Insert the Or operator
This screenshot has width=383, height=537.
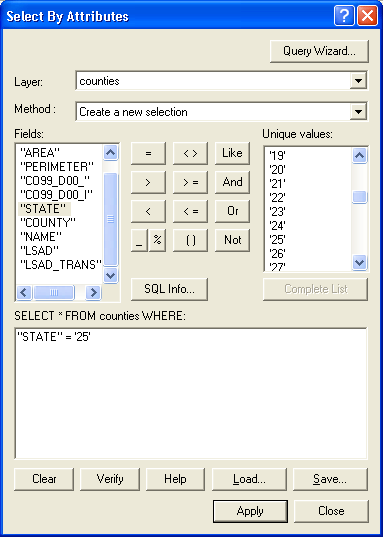click(x=232, y=211)
